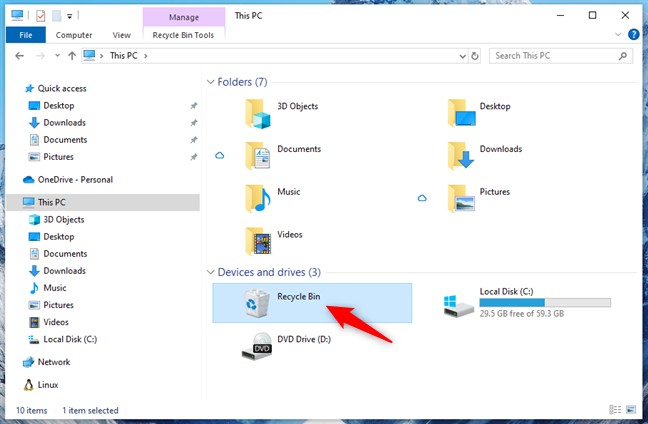Click the New folder icon in title bar
The width and height of the screenshot is (648, 424).
point(57,16)
